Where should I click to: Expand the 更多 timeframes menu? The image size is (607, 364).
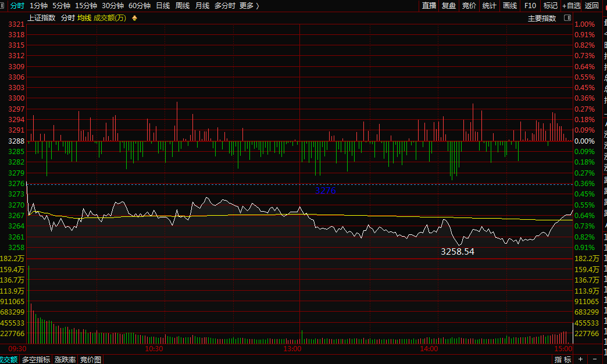(x=249, y=6)
